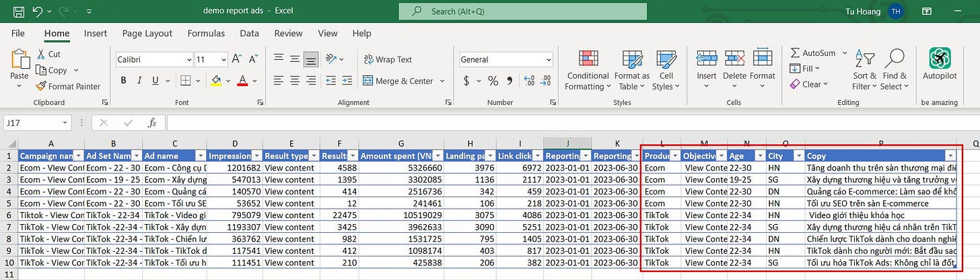Toggle Align Right for text
This screenshot has height=280, width=980.
[311, 81]
